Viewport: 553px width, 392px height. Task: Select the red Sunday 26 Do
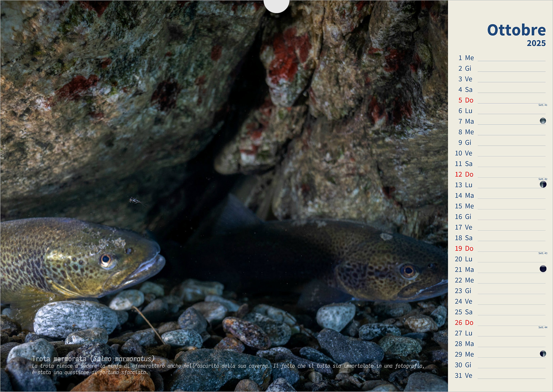(x=500, y=323)
